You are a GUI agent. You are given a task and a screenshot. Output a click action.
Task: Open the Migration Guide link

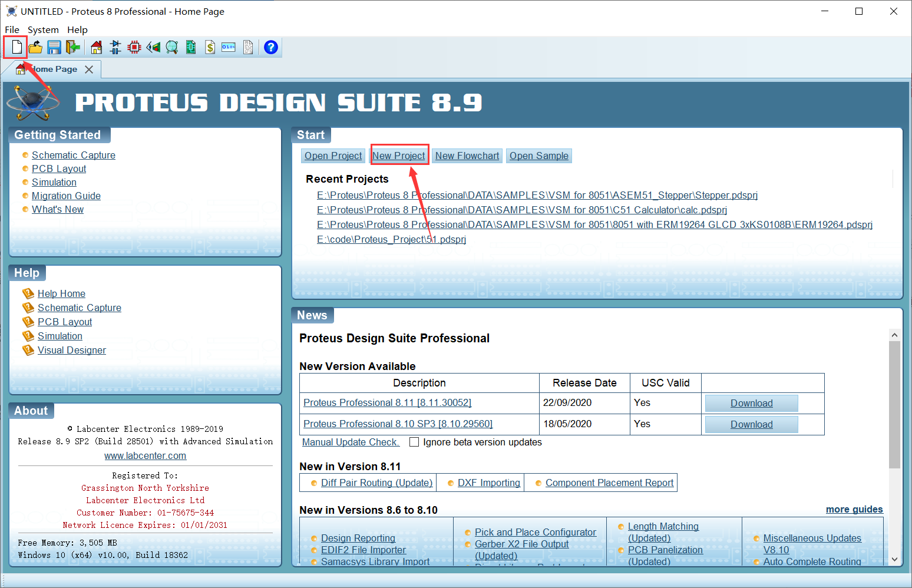66,196
